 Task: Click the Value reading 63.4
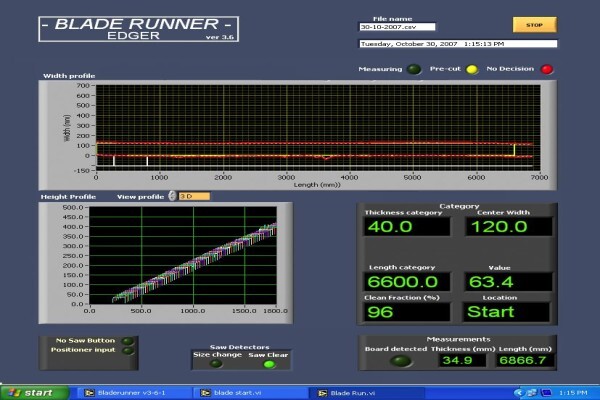(508, 282)
